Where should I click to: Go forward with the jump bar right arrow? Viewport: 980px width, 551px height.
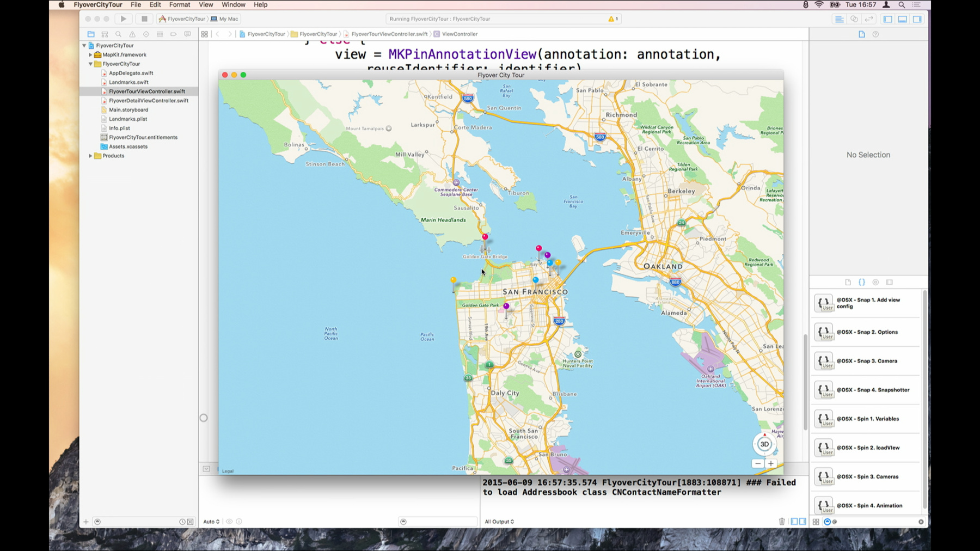click(230, 34)
